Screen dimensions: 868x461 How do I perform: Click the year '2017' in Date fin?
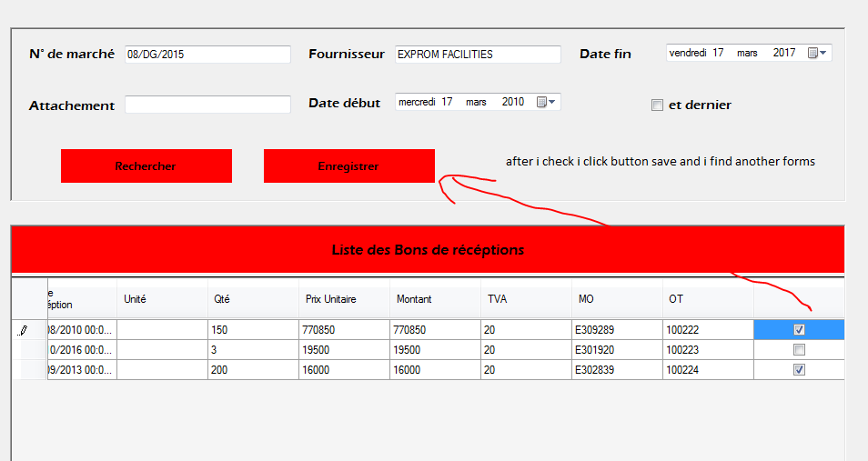(x=784, y=53)
